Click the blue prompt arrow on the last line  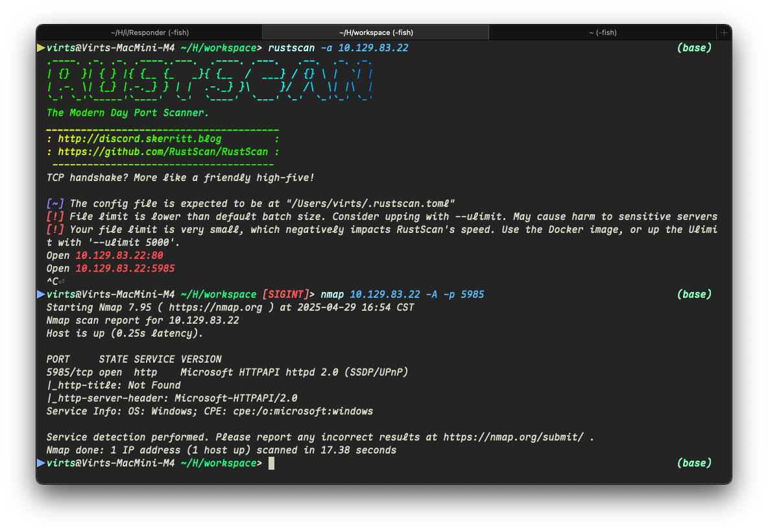(41, 463)
